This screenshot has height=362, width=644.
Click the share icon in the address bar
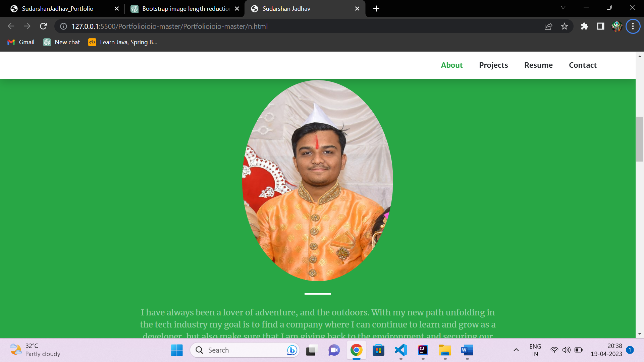548,26
